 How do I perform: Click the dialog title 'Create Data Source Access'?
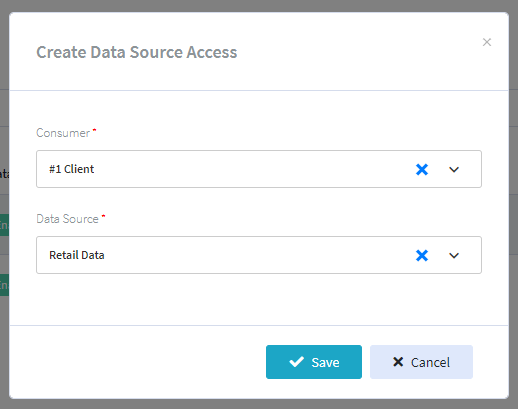pyautogui.click(x=137, y=52)
